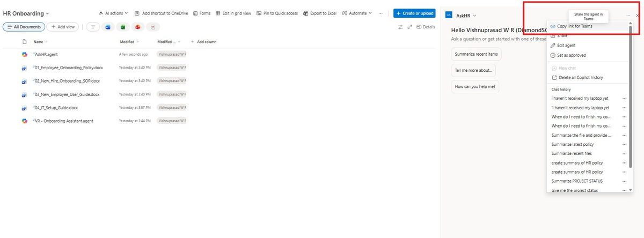This screenshot has height=238, width=644.
Task: Open ellipsis for 'Summarize the file and provide' chat
Action: pyautogui.click(x=624, y=135)
